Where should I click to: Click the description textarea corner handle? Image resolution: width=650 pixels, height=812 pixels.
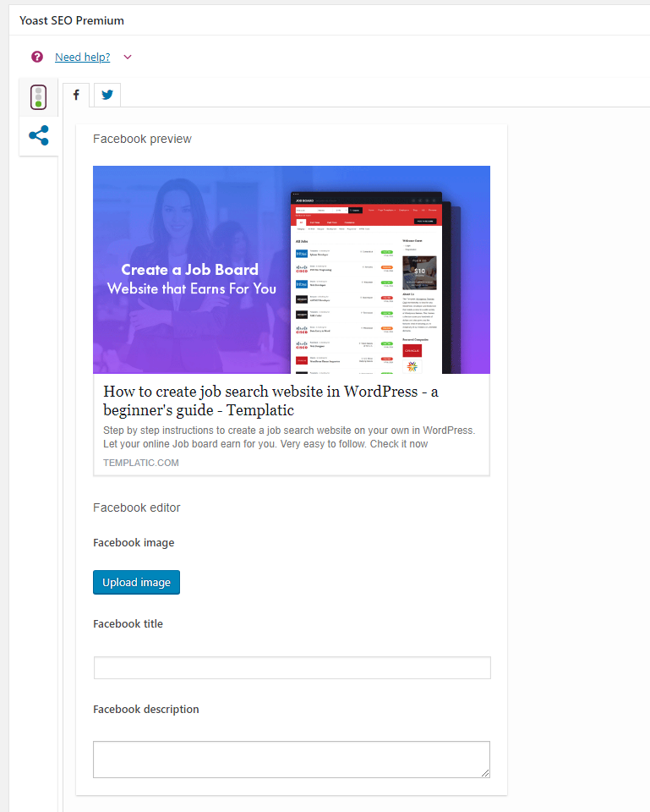click(485, 773)
